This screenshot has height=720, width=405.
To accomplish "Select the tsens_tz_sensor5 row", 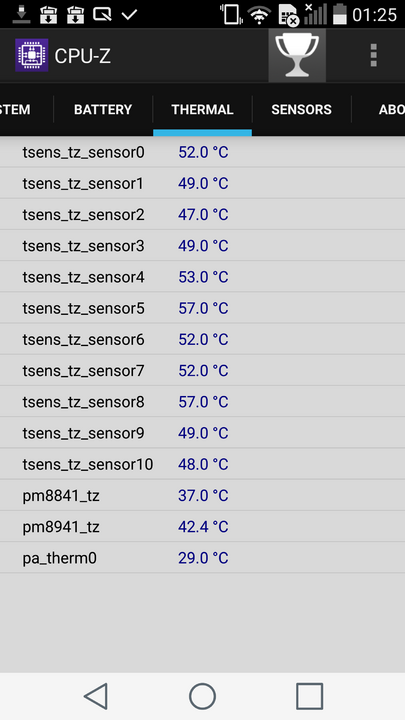I will click(202, 308).
